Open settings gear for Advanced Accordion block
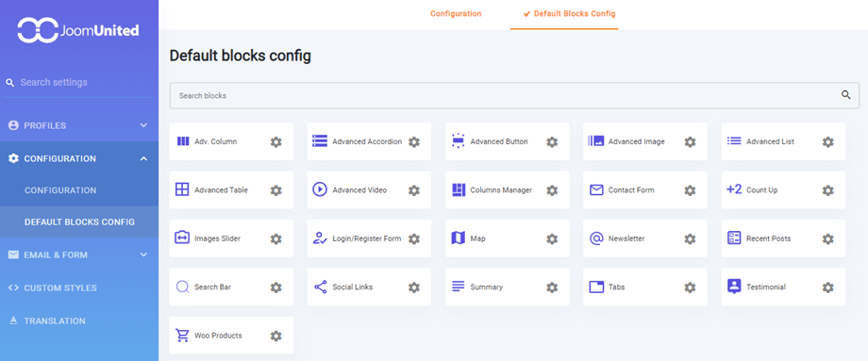 413,142
